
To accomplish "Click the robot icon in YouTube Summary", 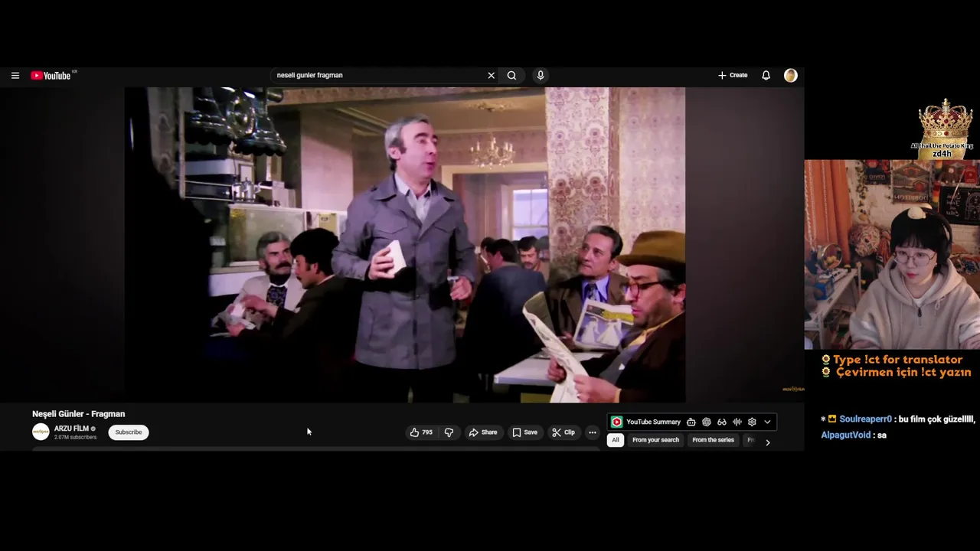I will 691,422.
